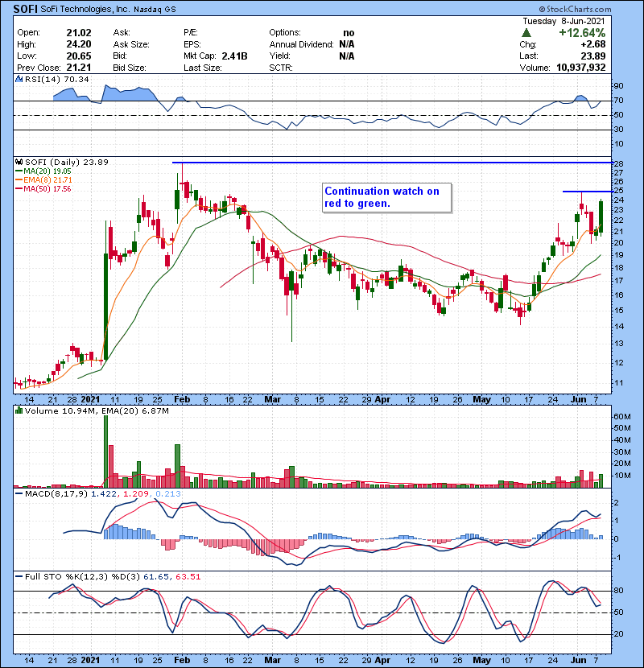Click the High value 24.20
The height and width of the screenshot is (668, 644).
pos(79,44)
